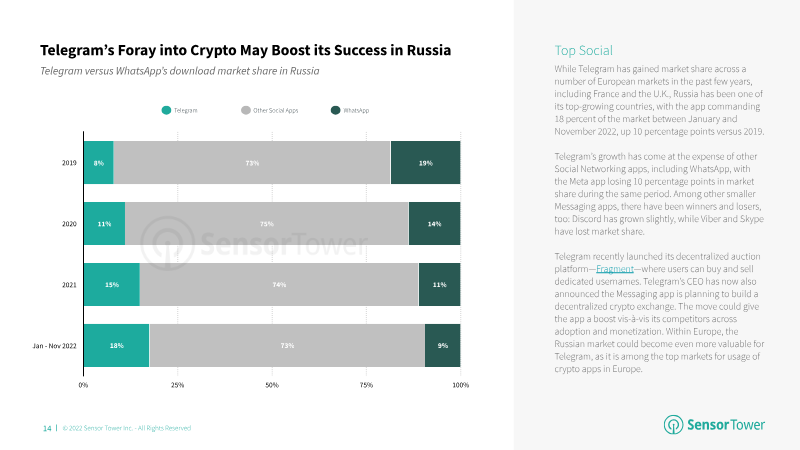Click the Jan - Nov 2022 axis label
800x450 pixels.
click(x=55, y=346)
